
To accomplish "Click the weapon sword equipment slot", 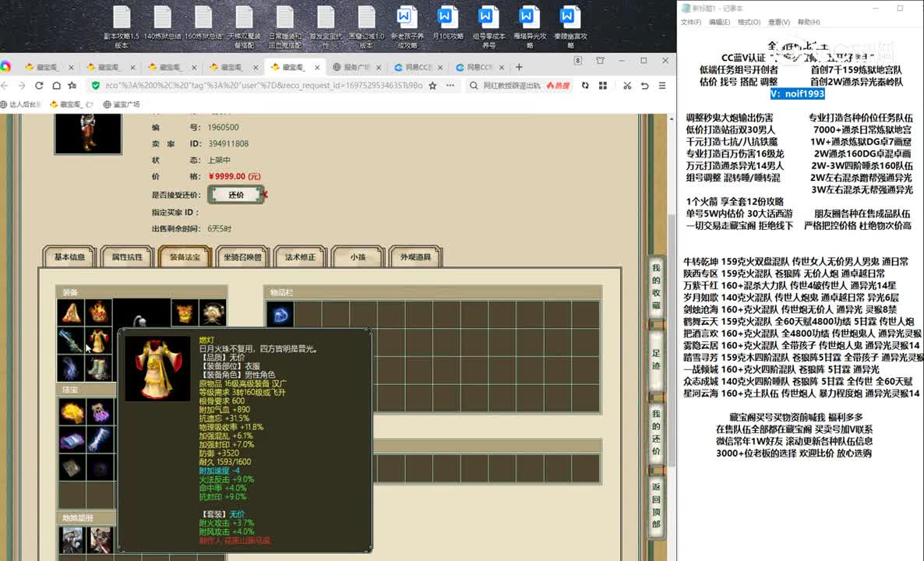I will point(72,340).
